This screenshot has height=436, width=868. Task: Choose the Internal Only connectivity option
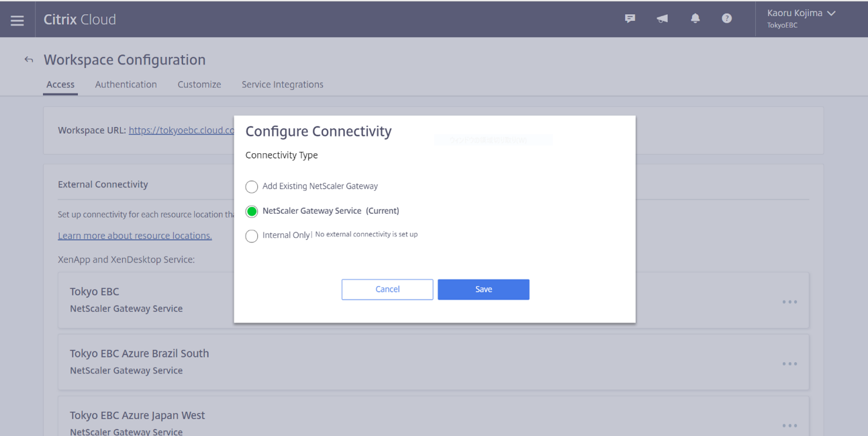pos(252,236)
